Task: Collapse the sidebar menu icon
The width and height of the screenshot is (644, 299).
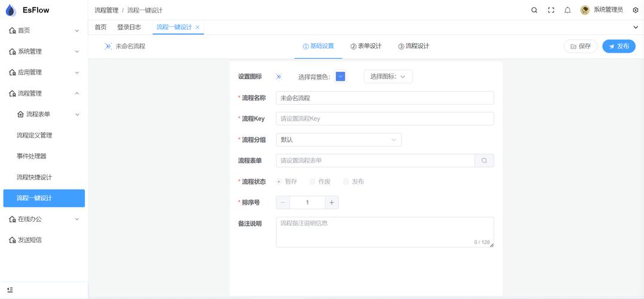Action: [10, 289]
